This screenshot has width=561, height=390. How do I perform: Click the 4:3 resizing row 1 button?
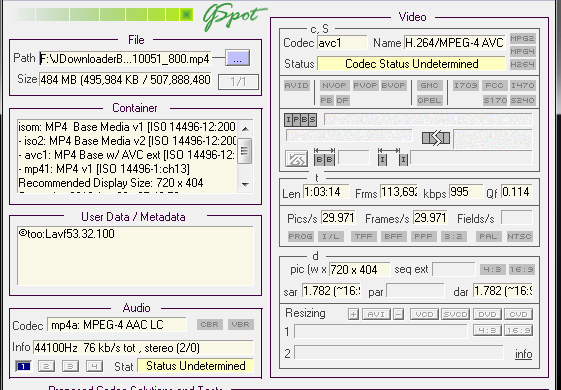click(x=487, y=330)
